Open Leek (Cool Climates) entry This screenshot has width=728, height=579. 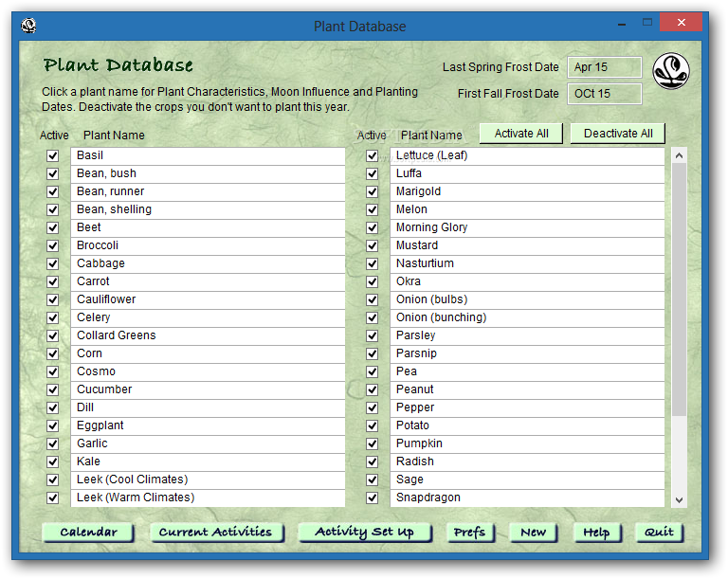208,480
